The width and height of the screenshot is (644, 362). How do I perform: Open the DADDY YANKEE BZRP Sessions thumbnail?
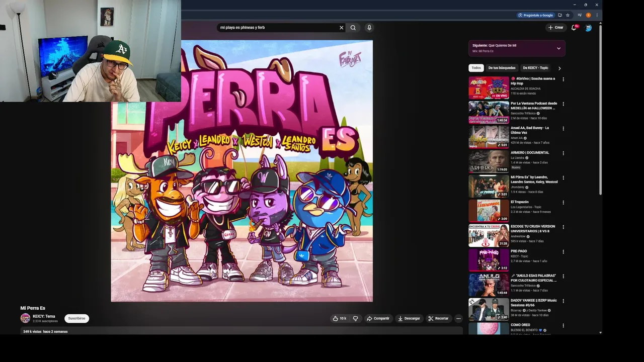(489, 309)
